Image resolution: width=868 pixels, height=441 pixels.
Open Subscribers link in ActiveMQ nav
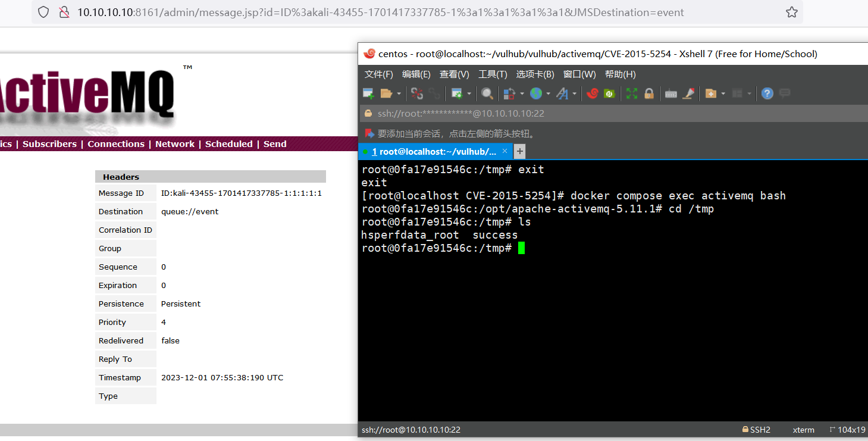49,144
